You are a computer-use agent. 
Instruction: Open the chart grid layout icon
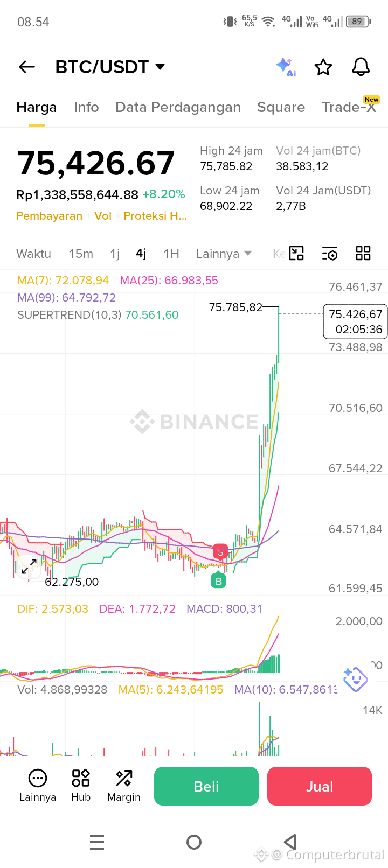363,253
